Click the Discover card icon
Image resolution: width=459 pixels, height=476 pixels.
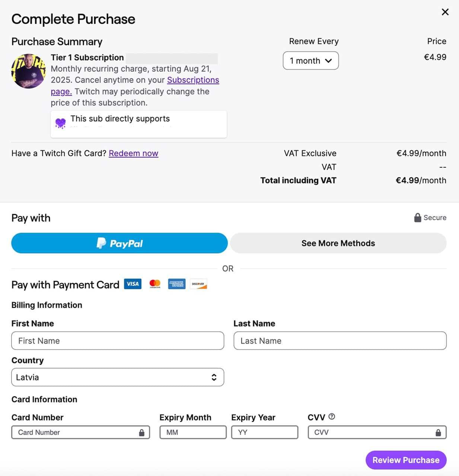coord(198,284)
